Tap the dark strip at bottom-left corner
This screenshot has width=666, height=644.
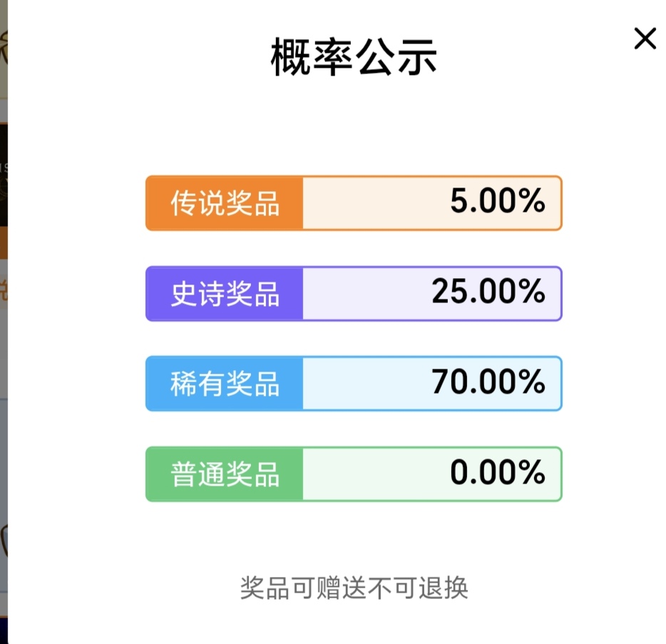[4, 631]
